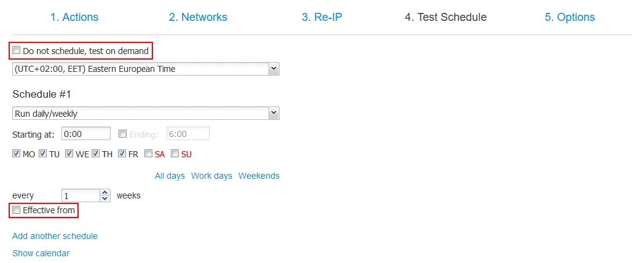Click the 'Starting at' time field
This screenshot has height=263, width=644.
tap(86, 133)
